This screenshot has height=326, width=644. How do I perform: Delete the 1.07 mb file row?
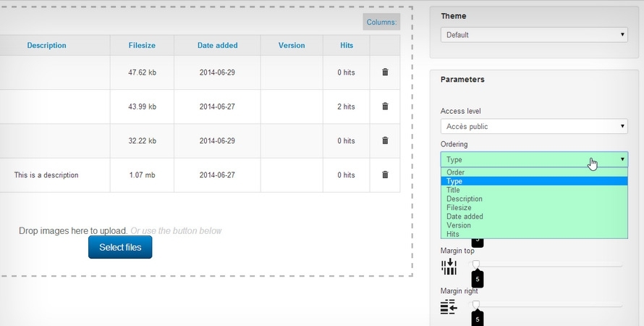click(x=385, y=175)
